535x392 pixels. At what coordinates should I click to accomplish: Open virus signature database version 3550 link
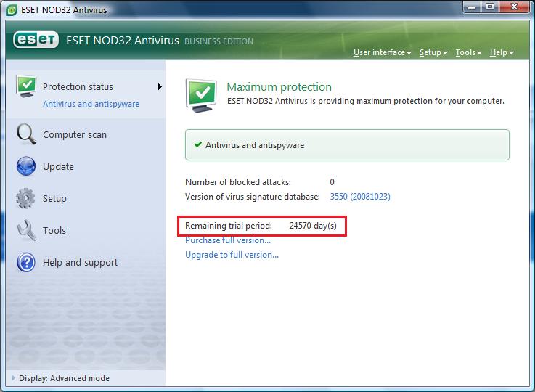(x=360, y=197)
